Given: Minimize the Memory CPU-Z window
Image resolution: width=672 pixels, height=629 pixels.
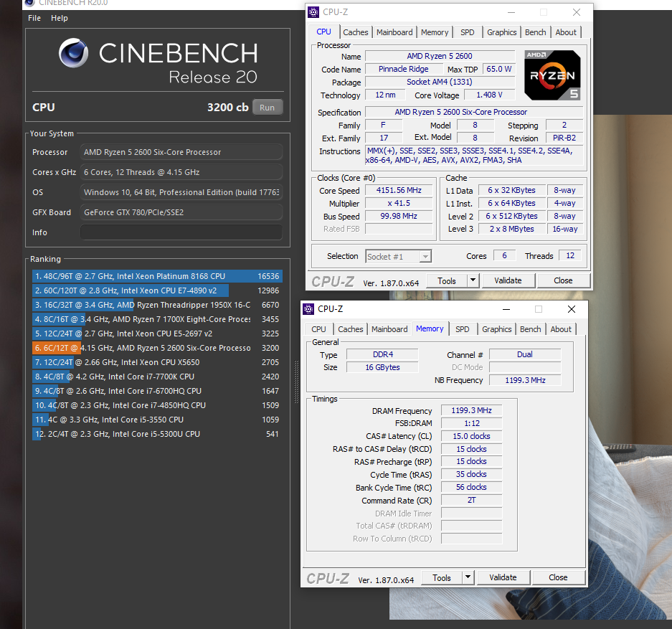Looking at the screenshot, I should [x=506, y=309].
